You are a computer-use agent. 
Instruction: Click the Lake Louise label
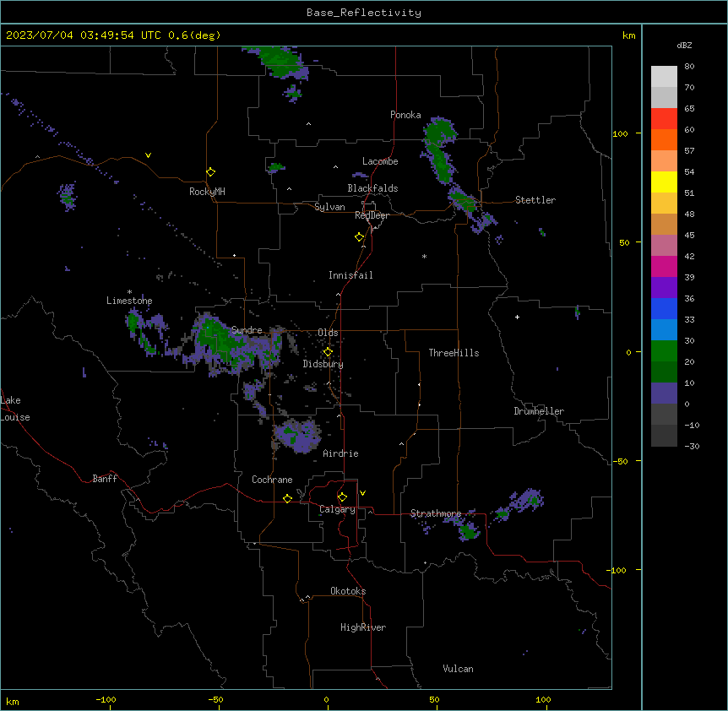[15, 409]
